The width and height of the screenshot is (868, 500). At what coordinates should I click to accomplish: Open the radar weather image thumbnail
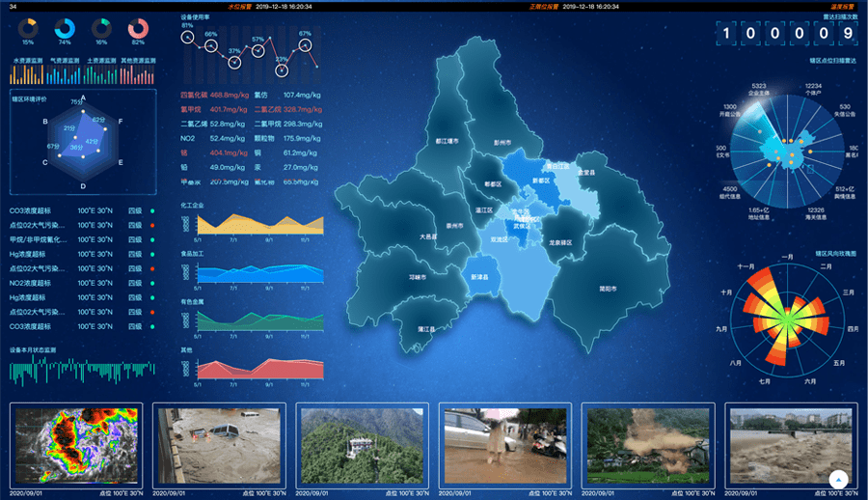75,443
